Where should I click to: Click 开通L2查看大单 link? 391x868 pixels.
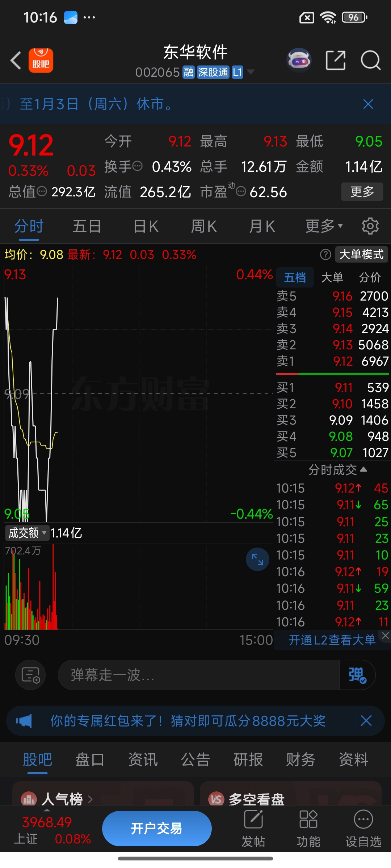pos(332,640)
